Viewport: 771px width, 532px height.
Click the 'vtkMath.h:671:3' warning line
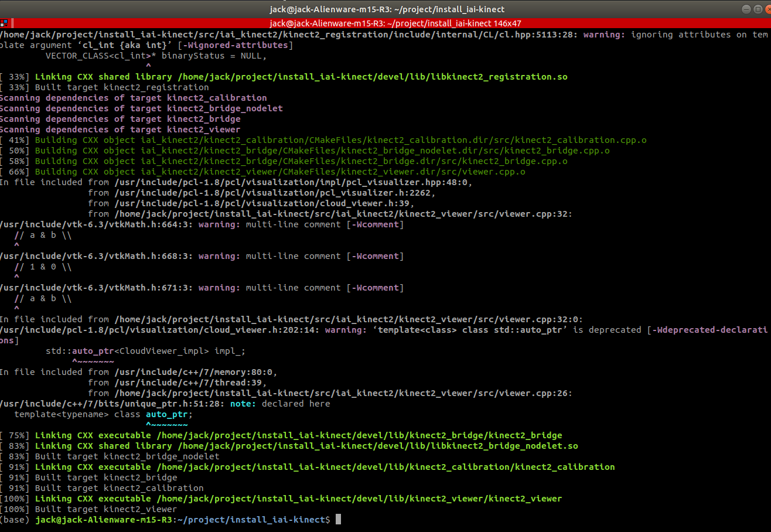[202, 288]
